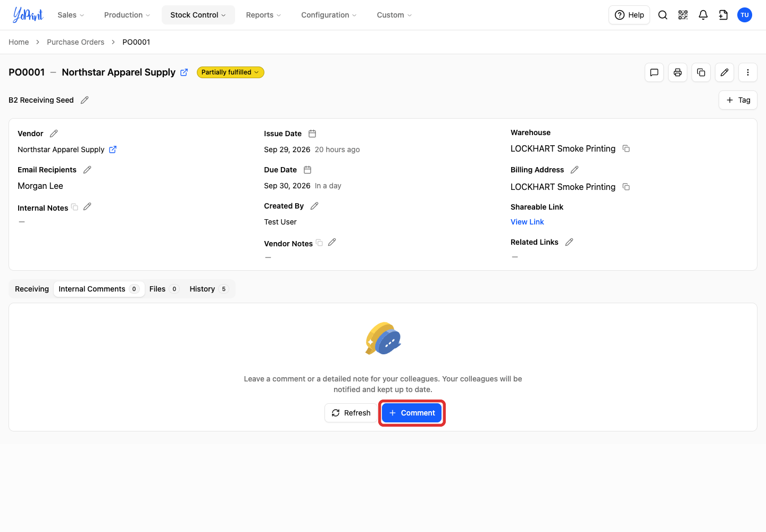Screen dimensions: 766x532
Task: Edit Email Recipients
Action: click(87, 170)
